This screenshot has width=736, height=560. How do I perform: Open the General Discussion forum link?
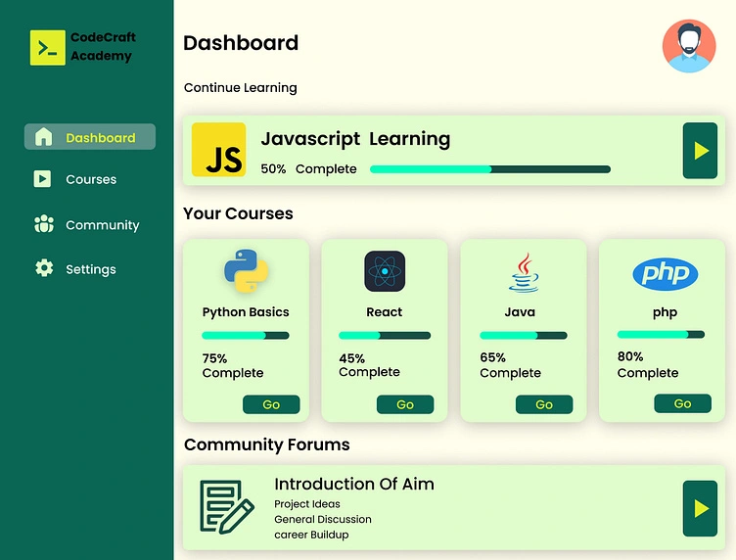coord(323,519)
